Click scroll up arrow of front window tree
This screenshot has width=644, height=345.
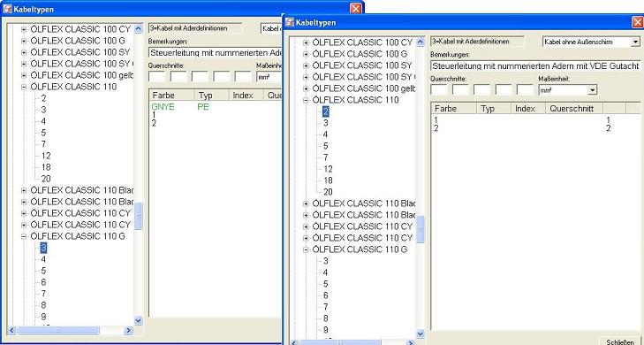coord(420,42)
